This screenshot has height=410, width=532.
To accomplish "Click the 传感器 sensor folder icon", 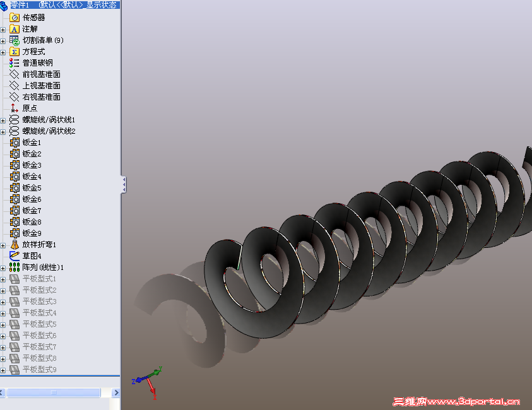I will pos(15,18).
